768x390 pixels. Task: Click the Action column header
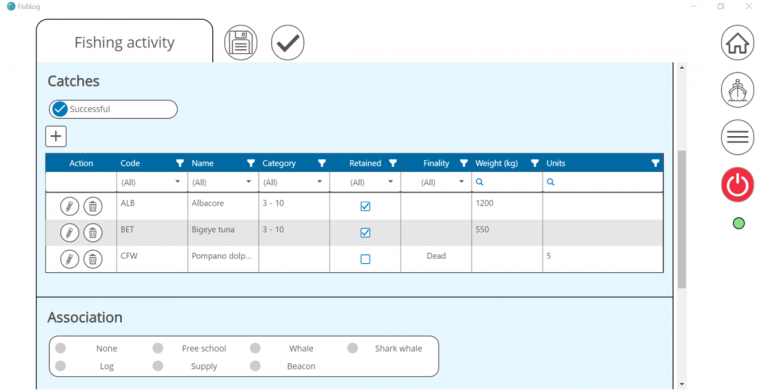tap(81, 163)
